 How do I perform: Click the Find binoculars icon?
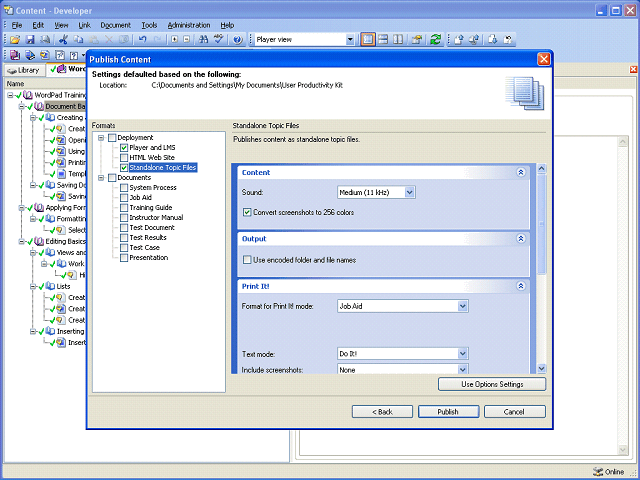(203, 40)
